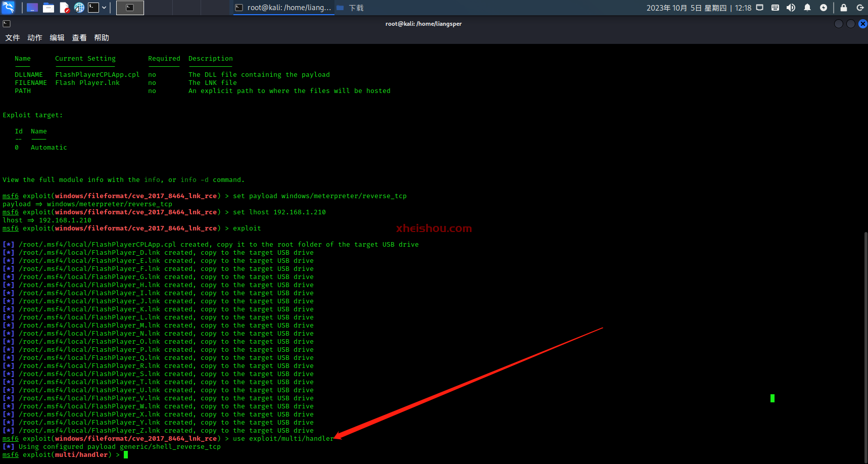This screenshot has height=464, width=868.
Task: Click 'The DLL file containing the payload' text
Action: pos(259,75)
